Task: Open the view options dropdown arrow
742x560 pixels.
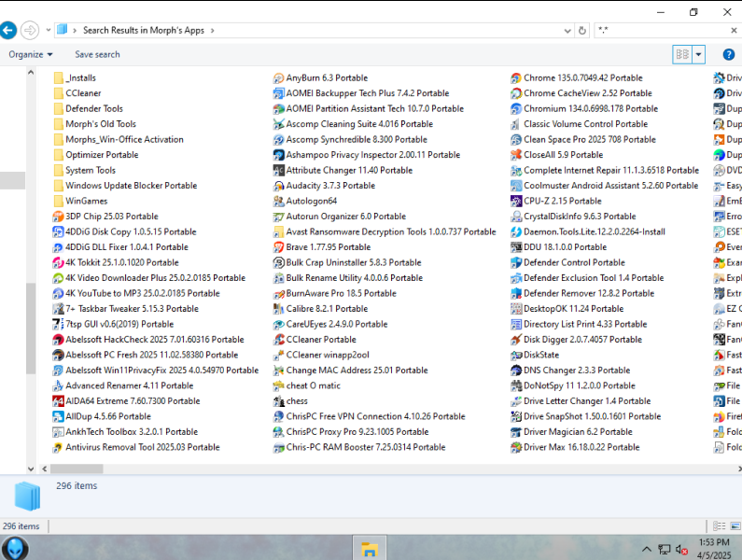Action: tap(698, 54)
